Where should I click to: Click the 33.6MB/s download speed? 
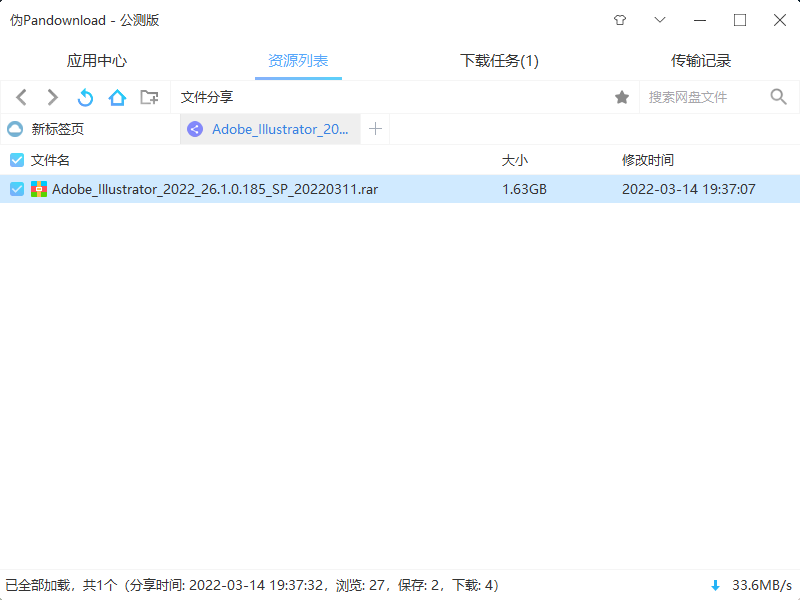(x=762, y=585)
